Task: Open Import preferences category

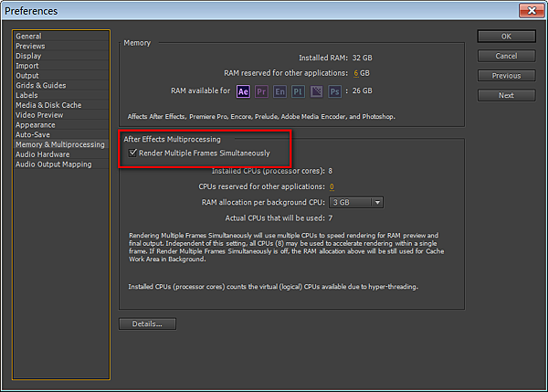Action: (x=61, y=66)
